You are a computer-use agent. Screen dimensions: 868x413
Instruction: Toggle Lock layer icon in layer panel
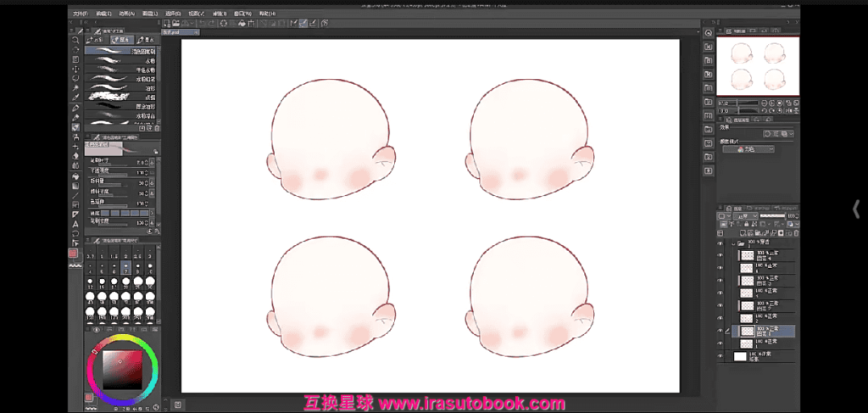click(746, 224)
